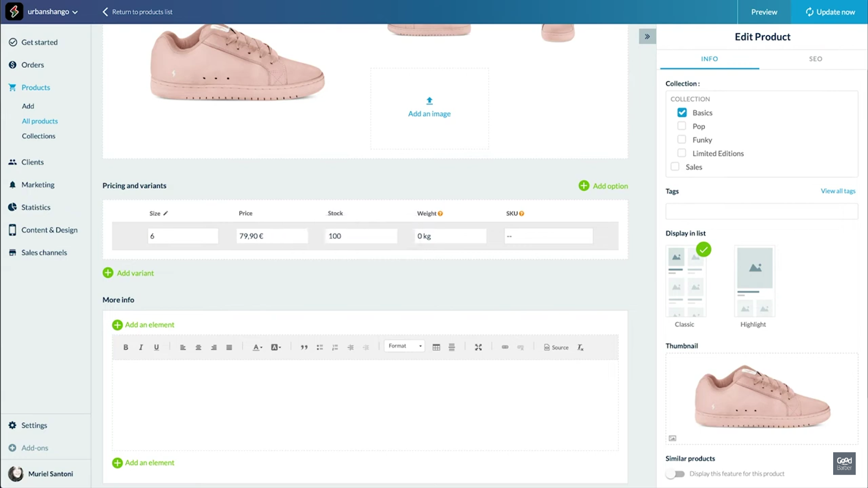Open View all tags link
This screenshot has width=868, height=488.
pyautogui.click(x=838, y=191)
